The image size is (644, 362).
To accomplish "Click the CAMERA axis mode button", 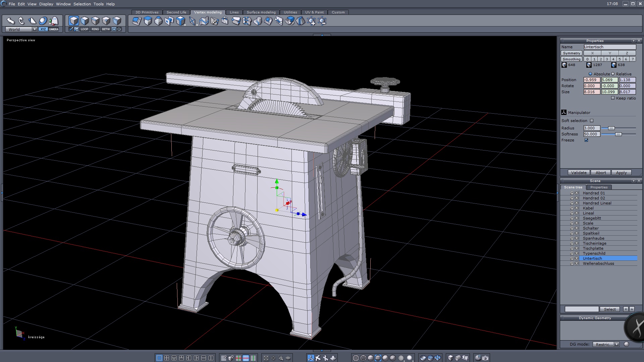I will 54,29.
